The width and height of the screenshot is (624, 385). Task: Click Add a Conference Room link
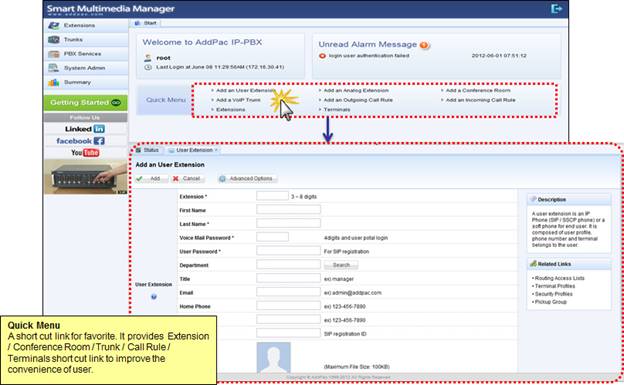(x=478, y=90)
